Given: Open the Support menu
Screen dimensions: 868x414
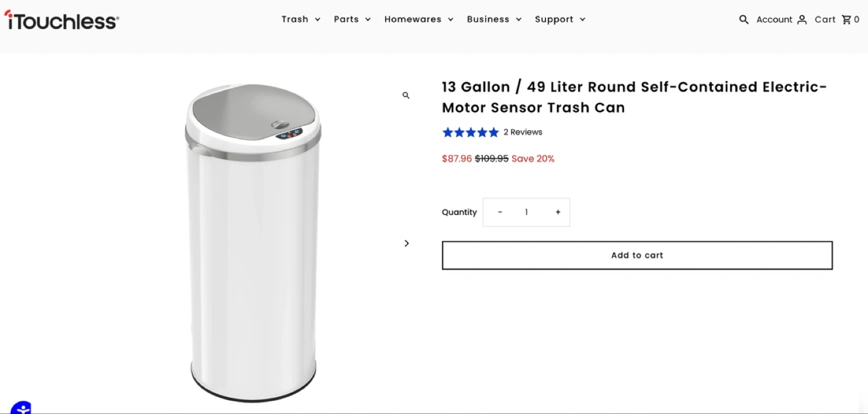Looking at the screenshot, I should click(560, 19).
